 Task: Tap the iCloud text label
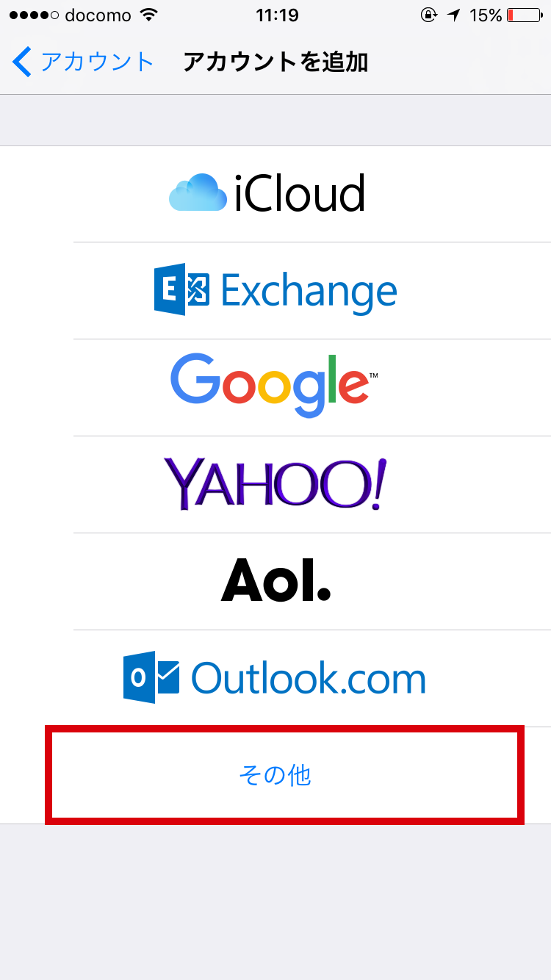(x=299, y=194)
